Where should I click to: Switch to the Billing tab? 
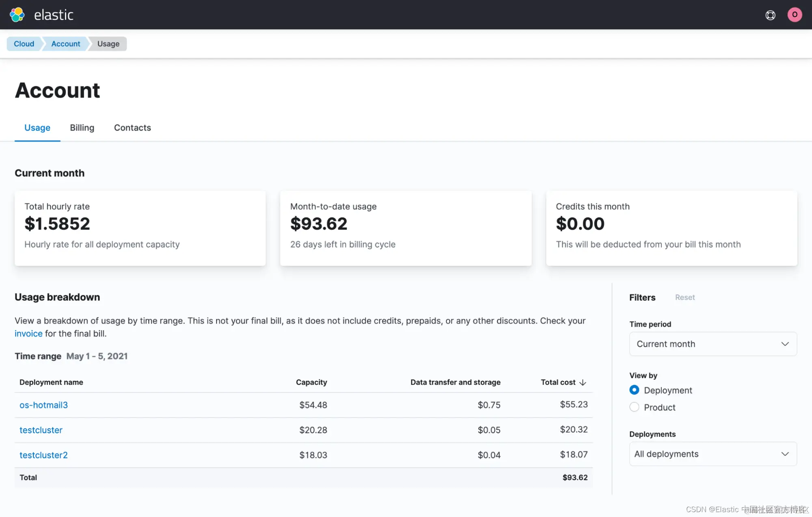82,128
